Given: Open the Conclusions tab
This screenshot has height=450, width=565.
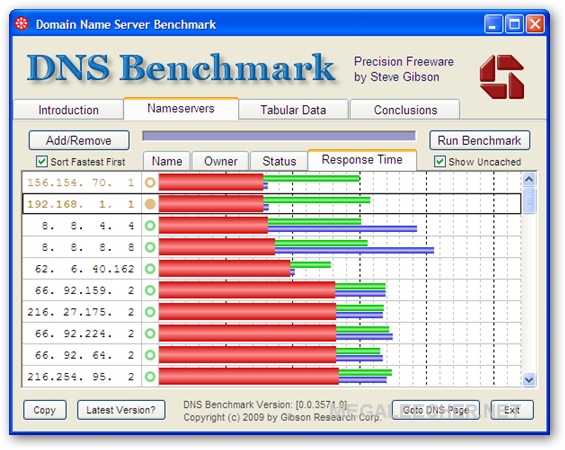Looking at the screenshot, I should tap(405, 110).
